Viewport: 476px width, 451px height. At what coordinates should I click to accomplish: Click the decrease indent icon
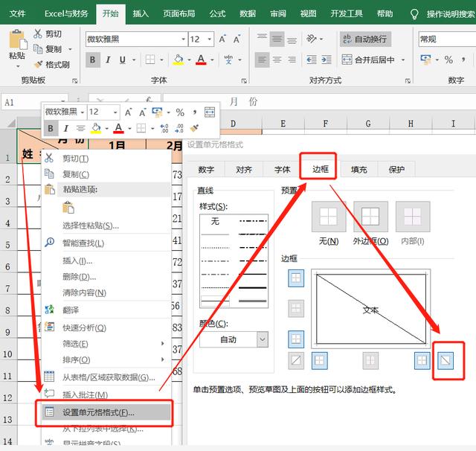312,60
